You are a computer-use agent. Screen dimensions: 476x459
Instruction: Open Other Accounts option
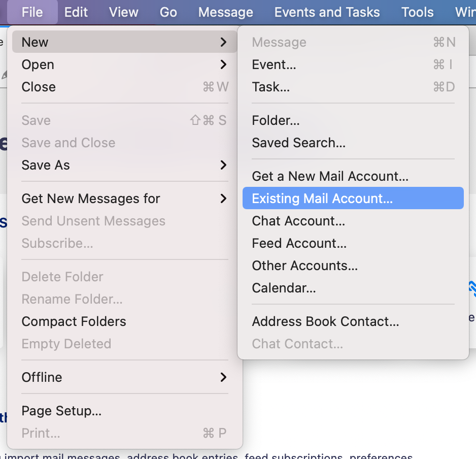(353, 265)
